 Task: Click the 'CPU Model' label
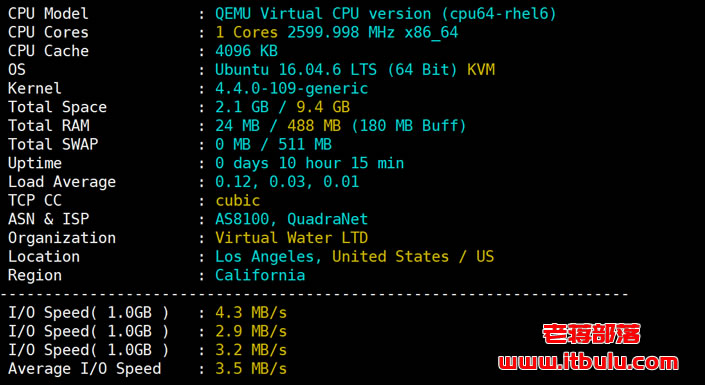pos(48,14)
